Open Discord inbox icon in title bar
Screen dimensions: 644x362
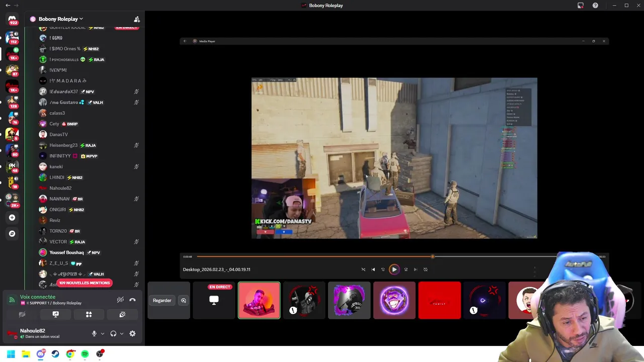click(581, 6)
